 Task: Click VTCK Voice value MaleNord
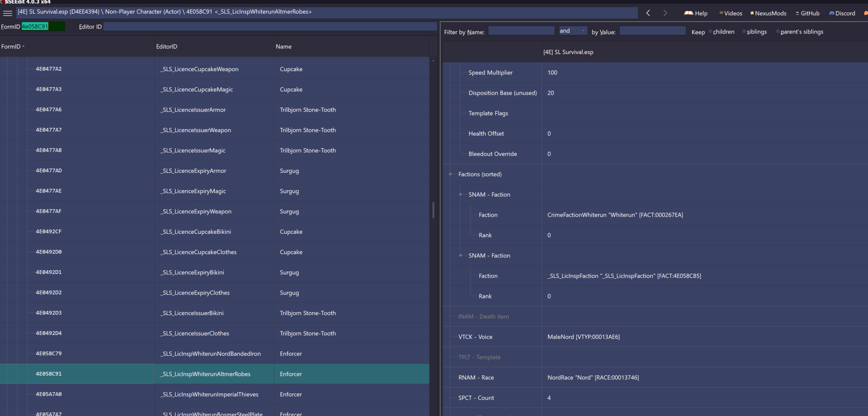[x=584, y=337]
